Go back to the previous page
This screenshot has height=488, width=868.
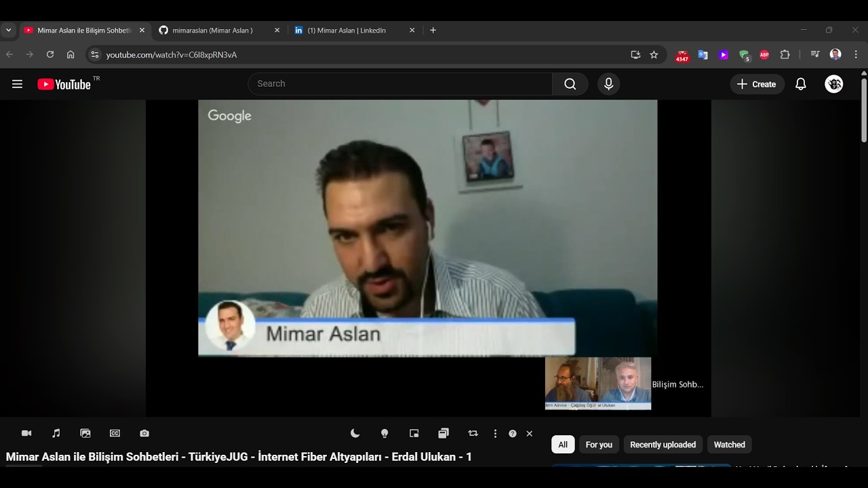coord(9,54)
